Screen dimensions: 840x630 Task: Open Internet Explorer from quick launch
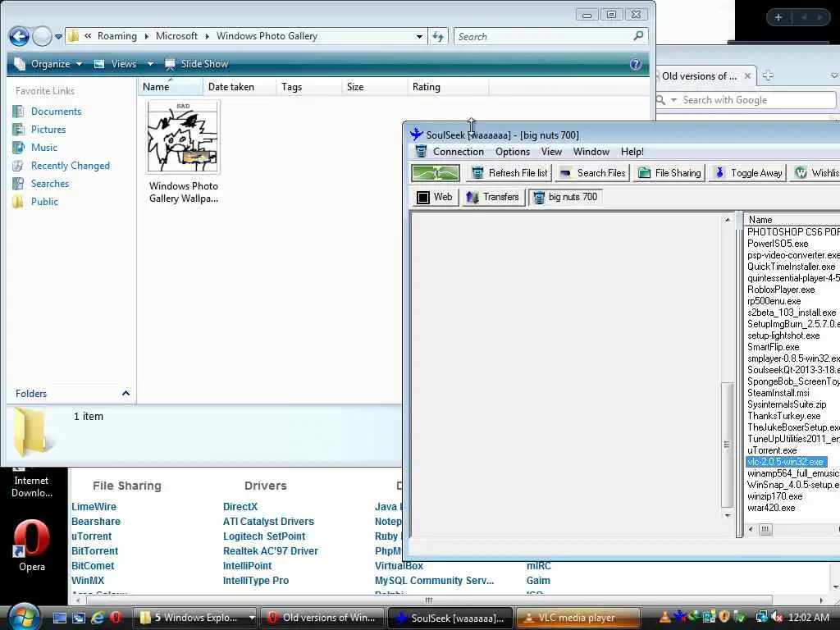(97, 618)
